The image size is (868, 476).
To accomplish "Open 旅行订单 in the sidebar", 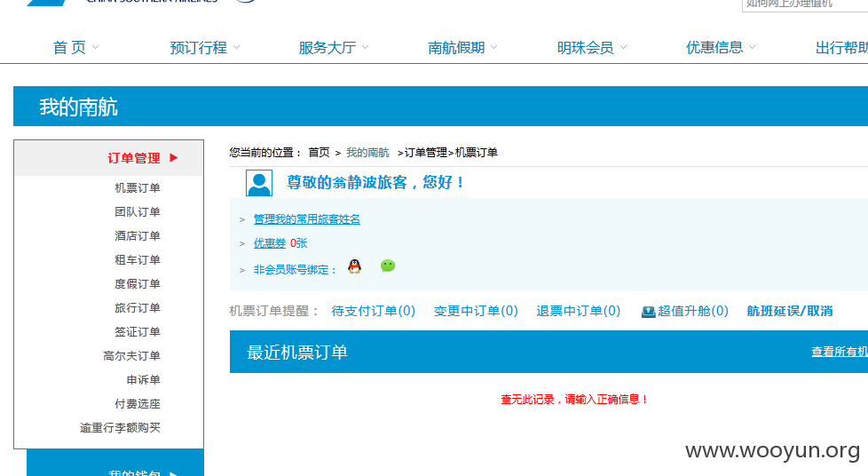I will [x=138, y=308].
